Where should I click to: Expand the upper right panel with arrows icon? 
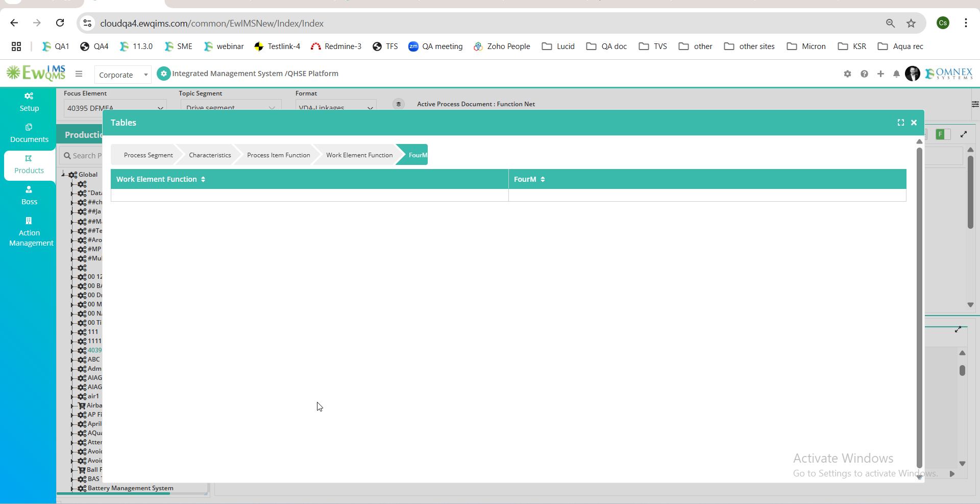tap(964, 134)
